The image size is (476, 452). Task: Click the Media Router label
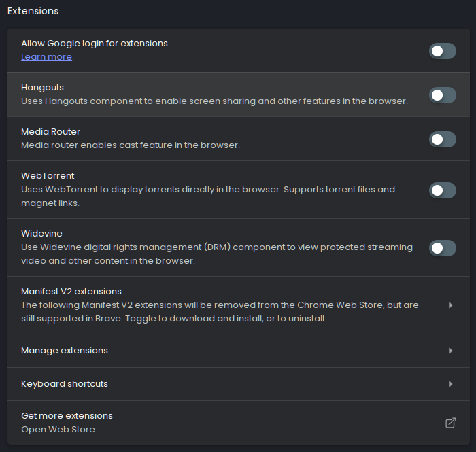(51, 132)
